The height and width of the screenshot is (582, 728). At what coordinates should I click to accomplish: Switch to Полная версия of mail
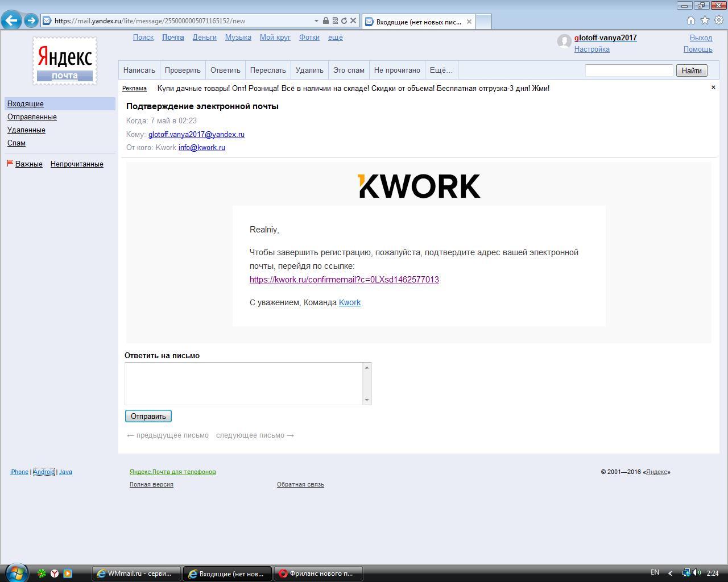click(151, 484)
